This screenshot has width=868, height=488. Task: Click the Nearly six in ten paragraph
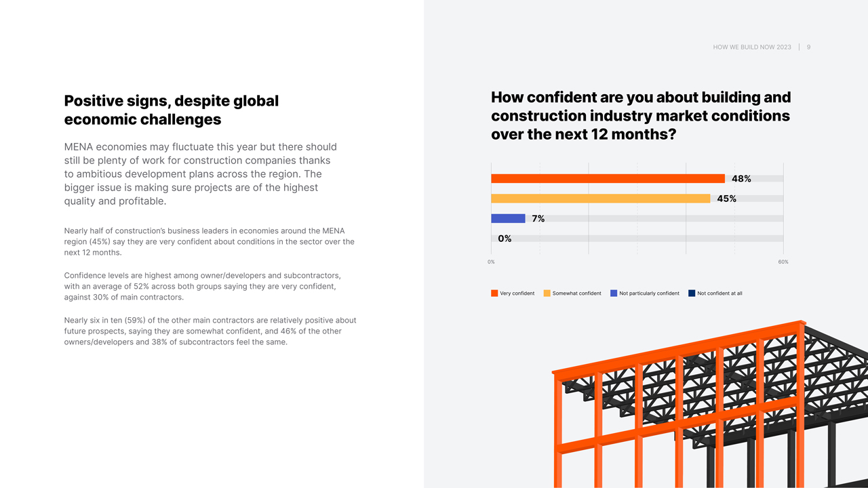click(x=210, y=331)
